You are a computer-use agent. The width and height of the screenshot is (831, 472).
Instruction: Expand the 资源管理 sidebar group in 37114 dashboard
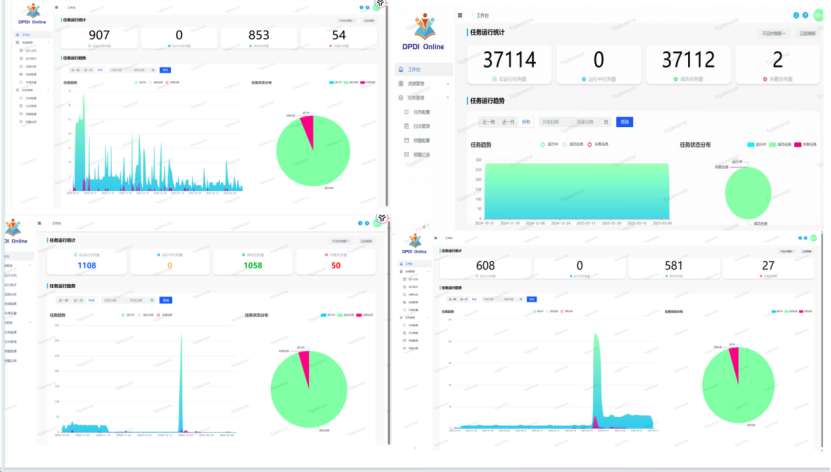tap(424, 84)
